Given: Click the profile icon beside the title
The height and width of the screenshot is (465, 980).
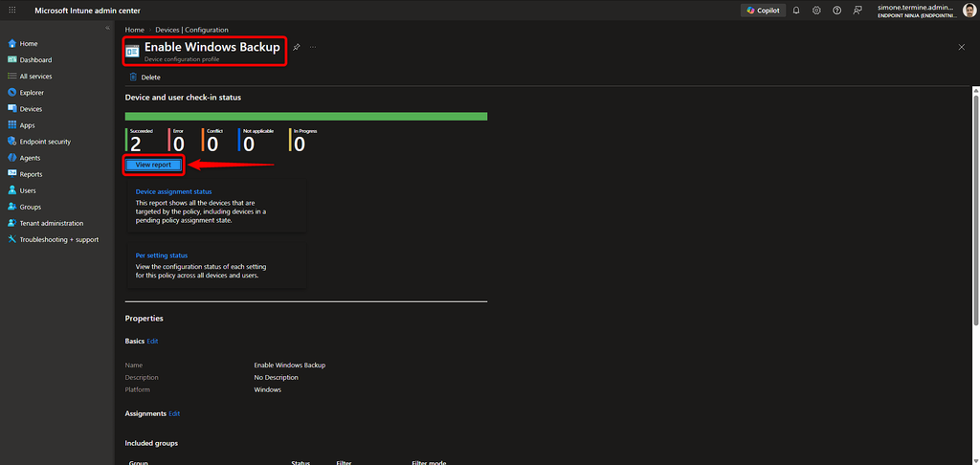Looking at the screenshot, I should coord(132,52).
